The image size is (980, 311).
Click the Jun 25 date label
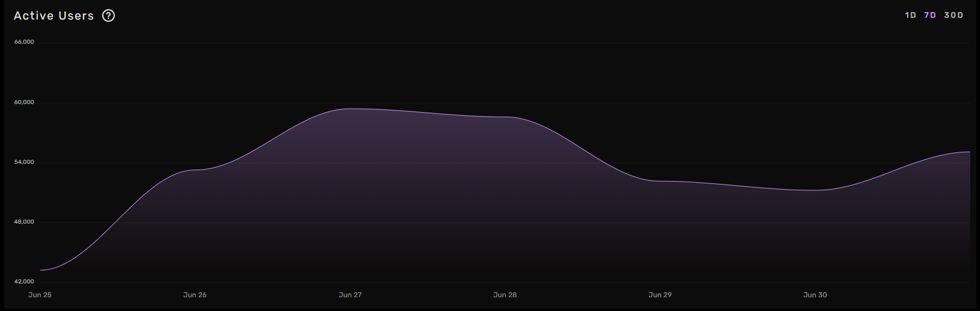click(x=40, y=295)
